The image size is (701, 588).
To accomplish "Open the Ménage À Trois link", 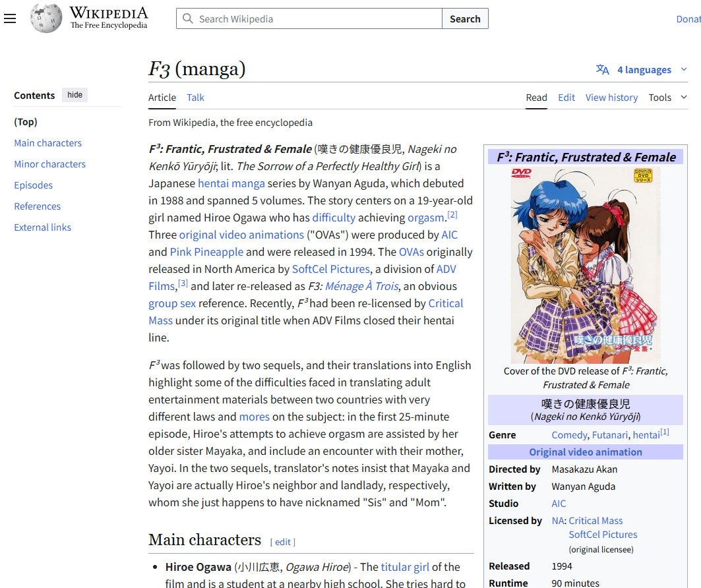I will pyautogui.click(x=361, y=286).
